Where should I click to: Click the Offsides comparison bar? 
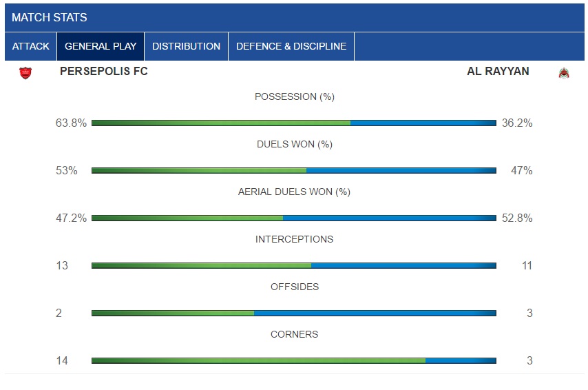click(294, 313)
